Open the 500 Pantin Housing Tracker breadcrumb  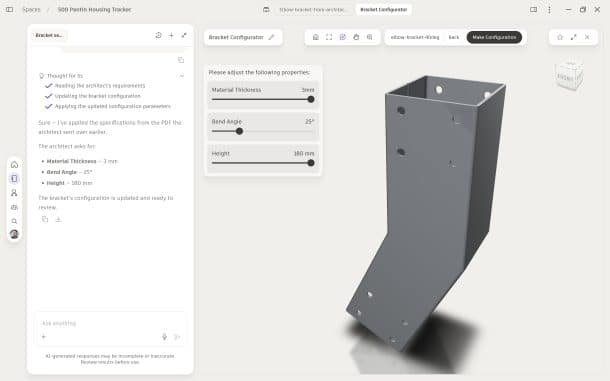coord(94,9)
